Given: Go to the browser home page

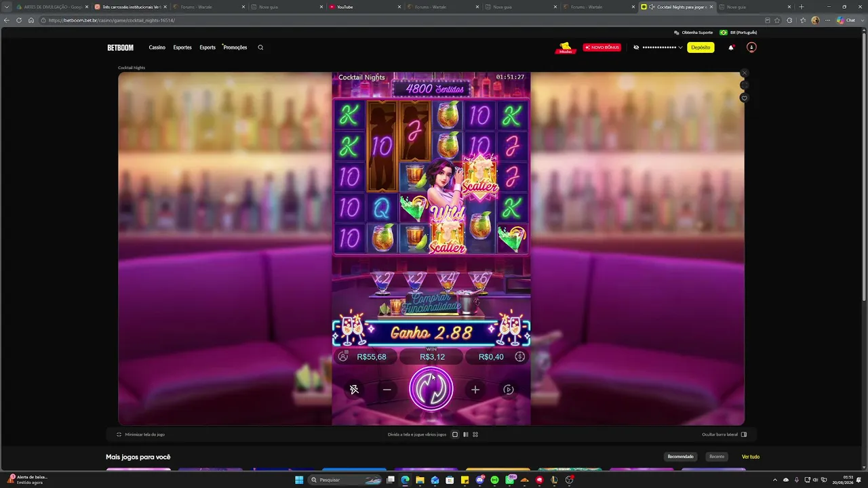Looking at the screenshot, I should click(x=31, y=20).
